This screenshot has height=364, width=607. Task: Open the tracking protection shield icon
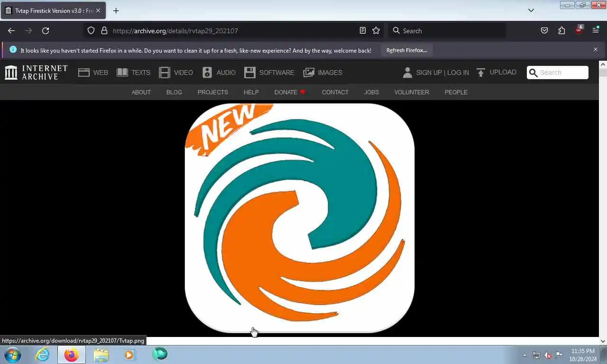[x=91, y=31]
